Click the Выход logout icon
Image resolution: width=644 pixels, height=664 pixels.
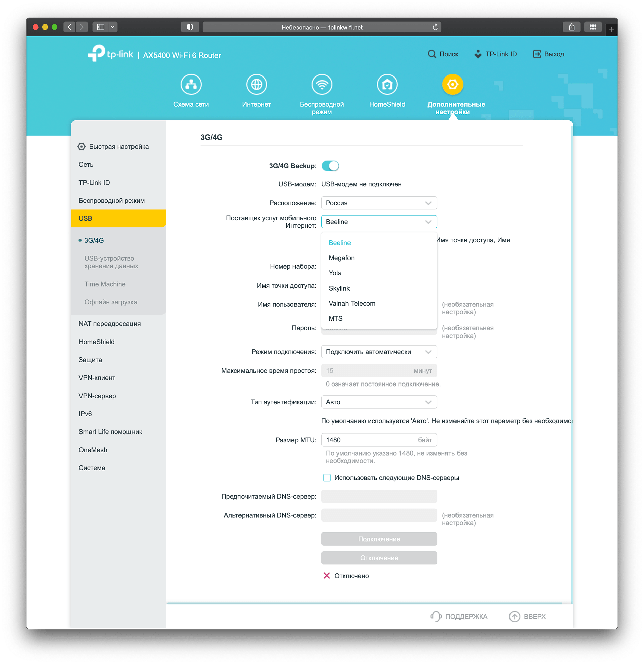[537, 54]
